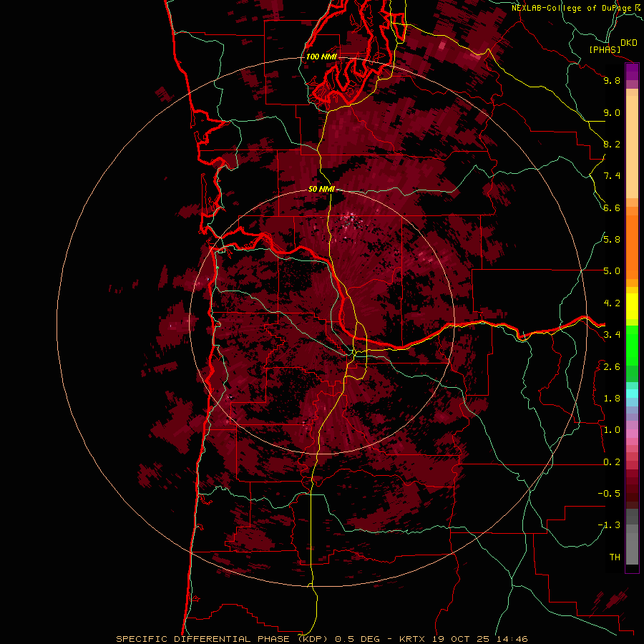Select the 3.4 value on the scale
The width and height of the screenshot is (644, 644).
point(612,335)
